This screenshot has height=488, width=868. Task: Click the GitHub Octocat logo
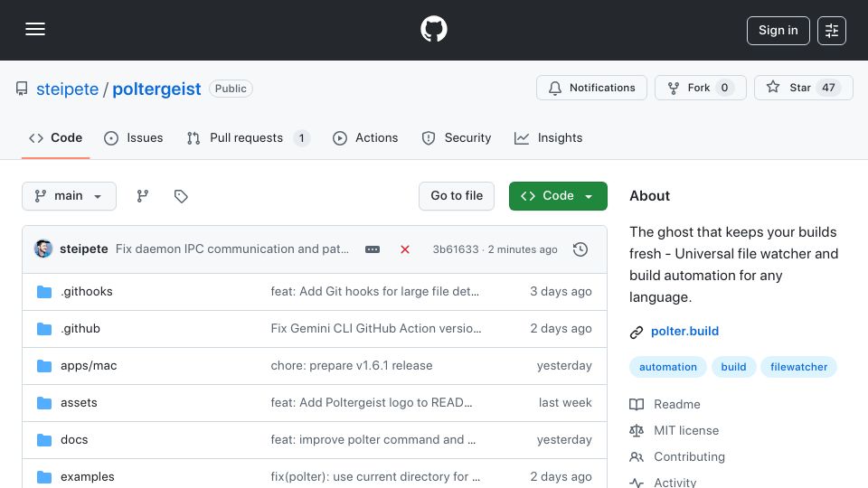[x=433, y=29]
